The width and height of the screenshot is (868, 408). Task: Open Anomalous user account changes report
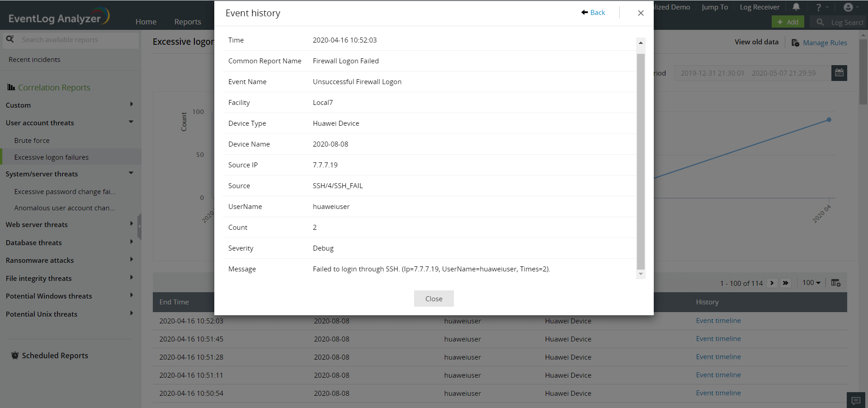coord(64,208)
